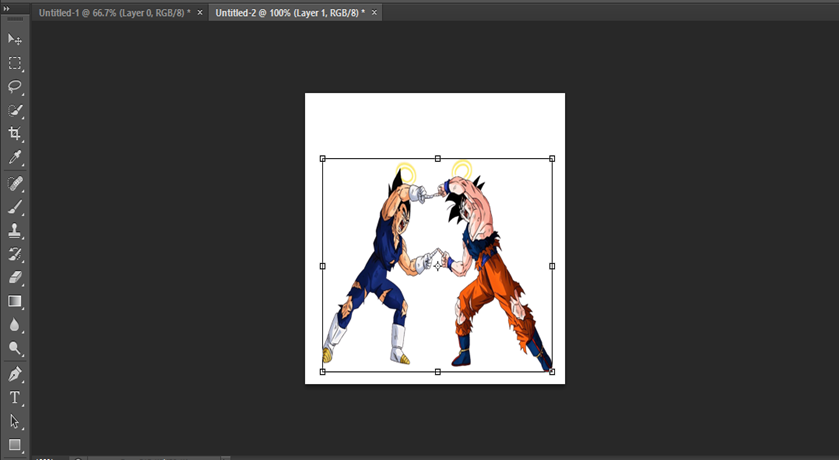
Task: Click the left-middle transform handle
Action: coord(323,266)
